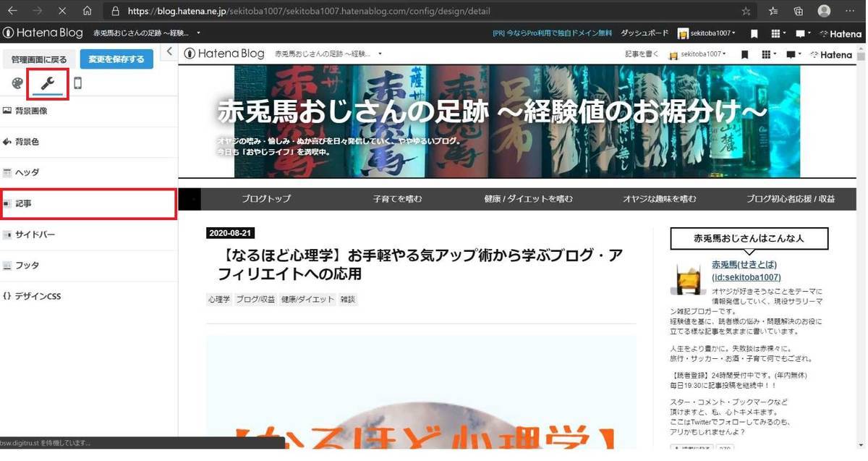Open the sekitoba1007 account dropdown in the dark bar
Screen dimensions: 868x461
point(707,33)
